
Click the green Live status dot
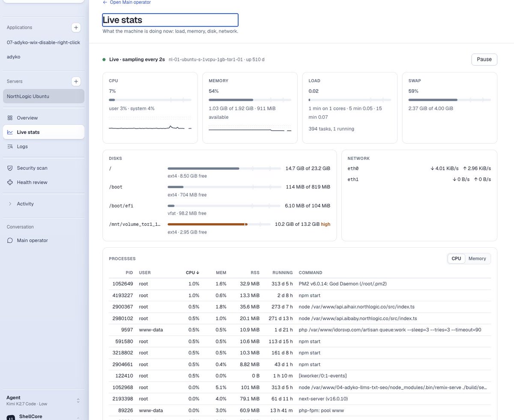click(x=104, y=60)
